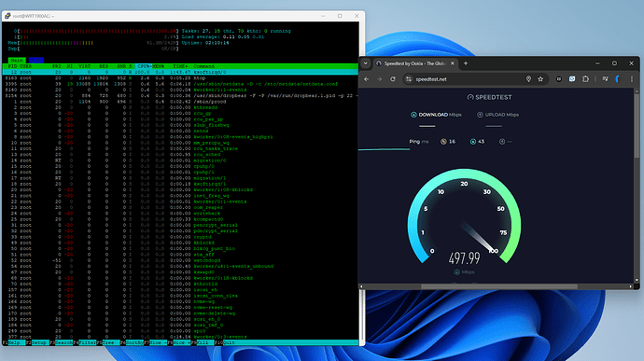Sort by the VIRT column header
The height and width of the screenshot is (361, 644).
[x=85, y=66]
